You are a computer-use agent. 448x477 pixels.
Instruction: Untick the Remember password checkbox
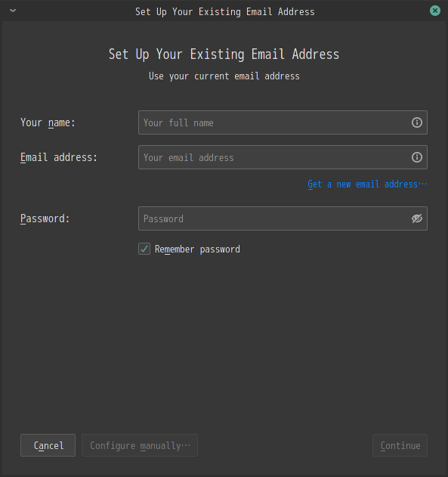click(144, 249)
